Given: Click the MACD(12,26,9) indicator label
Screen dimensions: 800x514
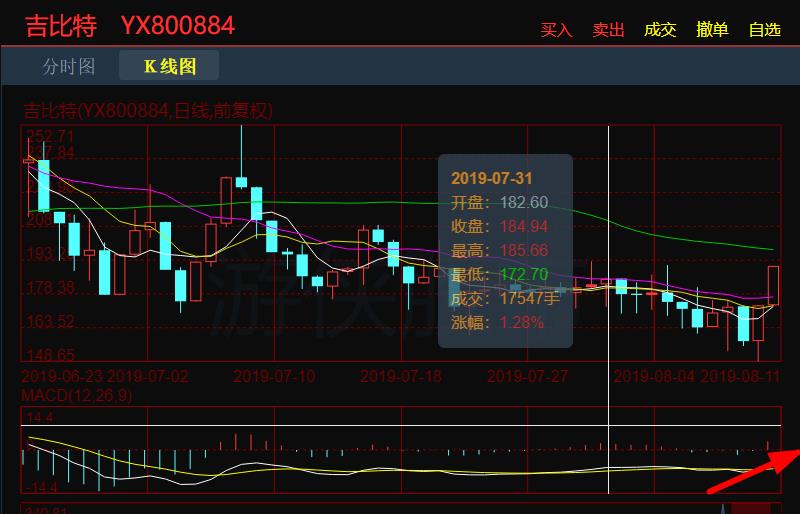Looking at the screenshot, I should (x=76, y=396).
